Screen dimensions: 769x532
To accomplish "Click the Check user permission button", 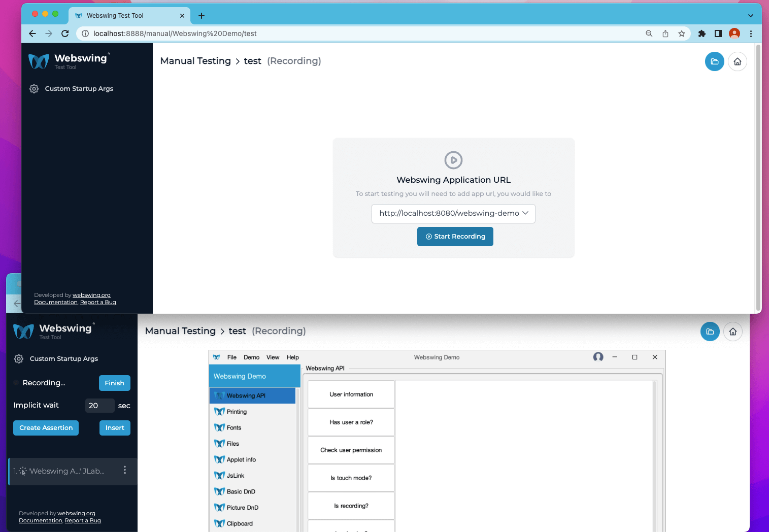I will pos(351,450).
